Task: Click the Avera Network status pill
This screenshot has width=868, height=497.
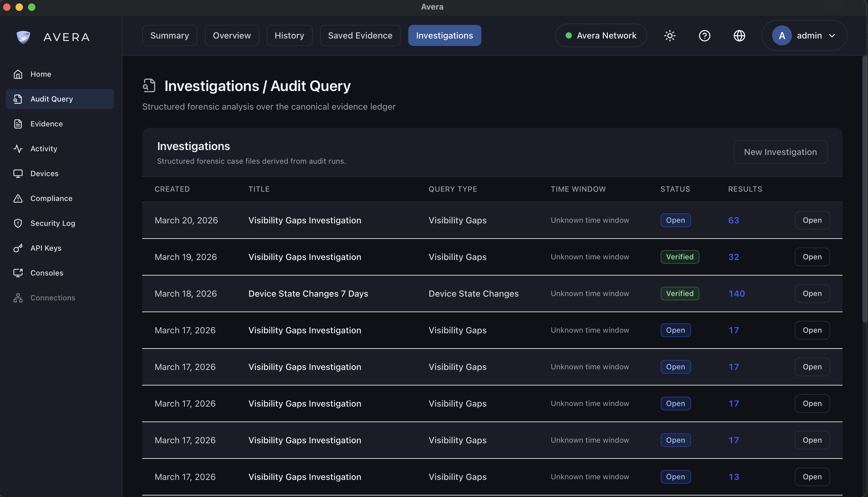Action: click(x=601, y=35)
